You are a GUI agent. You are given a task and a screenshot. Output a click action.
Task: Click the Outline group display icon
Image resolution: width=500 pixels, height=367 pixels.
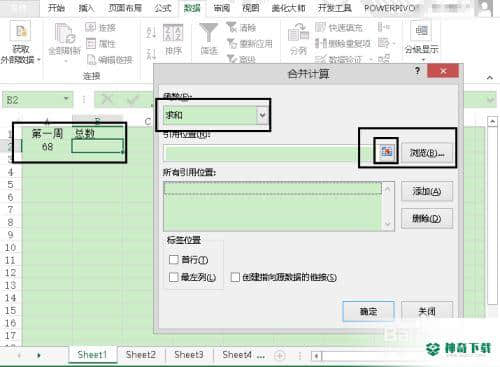tap(422, 31)
